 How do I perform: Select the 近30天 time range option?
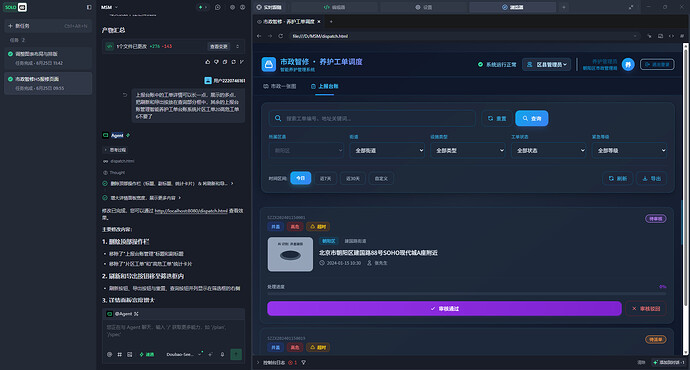click(x=353, y=178)
